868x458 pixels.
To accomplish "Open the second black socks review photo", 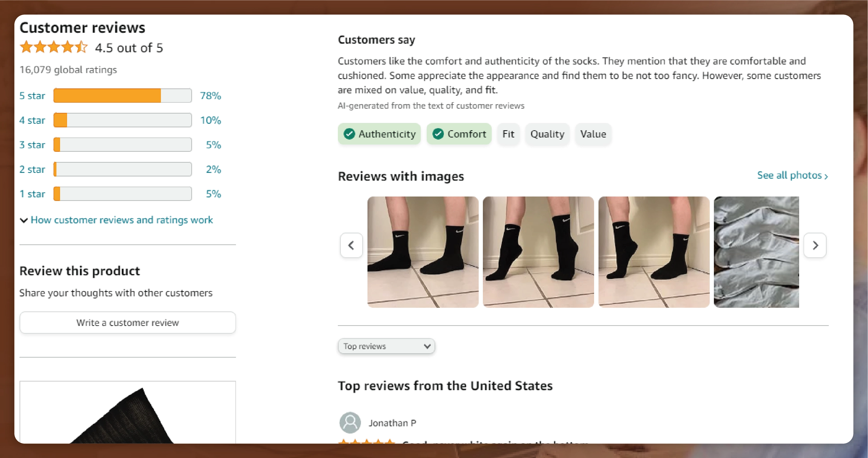I will point(538,252).
